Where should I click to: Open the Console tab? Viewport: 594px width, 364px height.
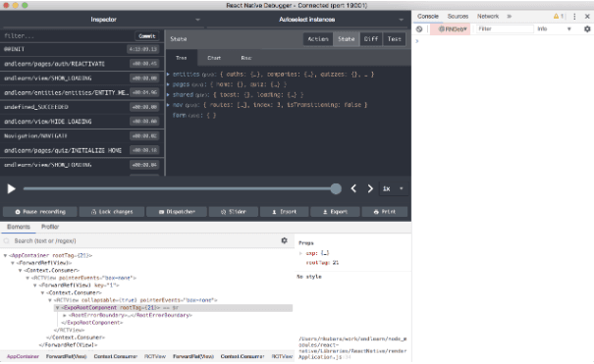pos(428,17)
